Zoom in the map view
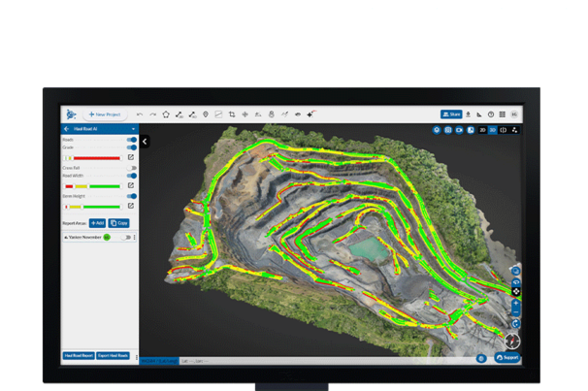 pos(516,303)
